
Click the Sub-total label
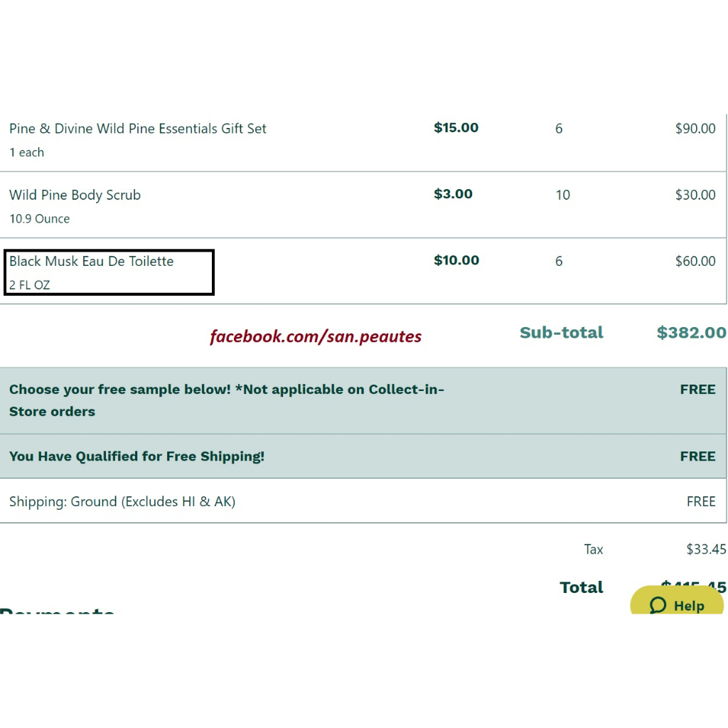[x=562, y=333]
